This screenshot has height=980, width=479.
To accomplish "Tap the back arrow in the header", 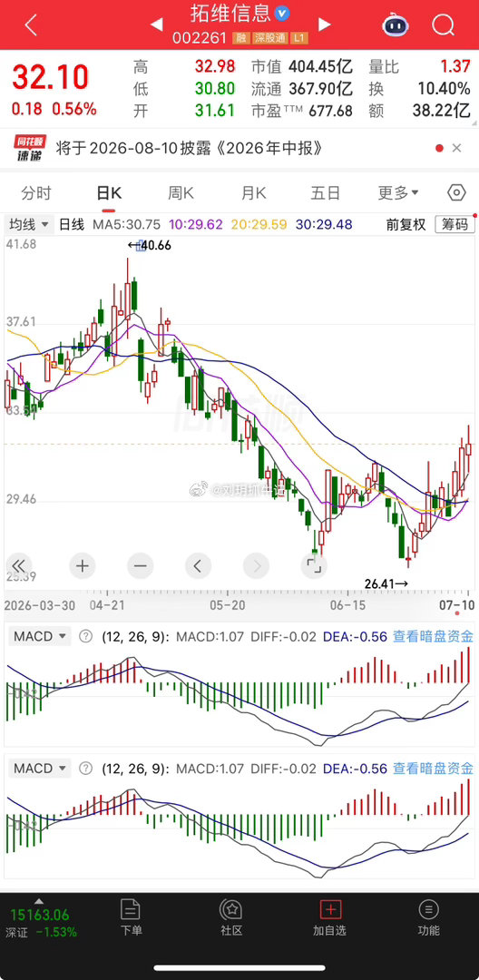I will pyautogui.click(x=31, y=25).
